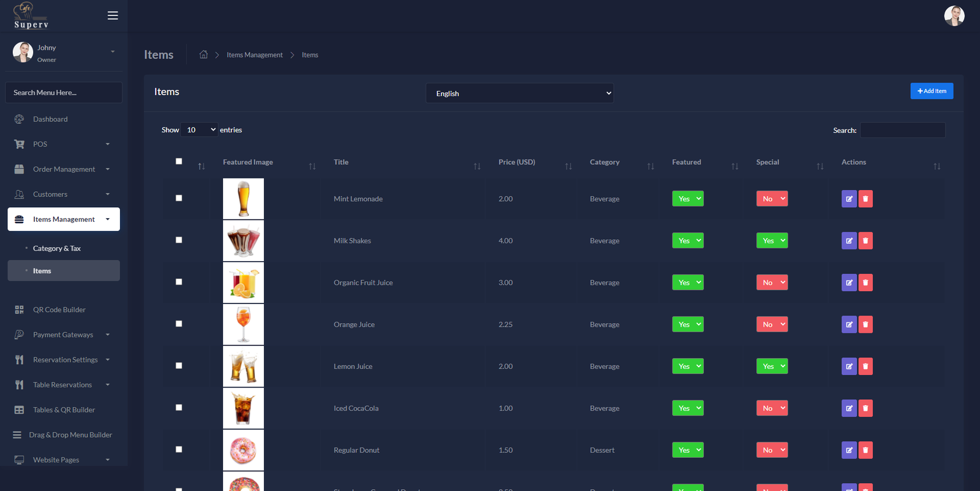This screenshot has width=980, height=491.
Task: Open the Dashboard menu item
Action: pyautogui.click(x=50, y=119)
